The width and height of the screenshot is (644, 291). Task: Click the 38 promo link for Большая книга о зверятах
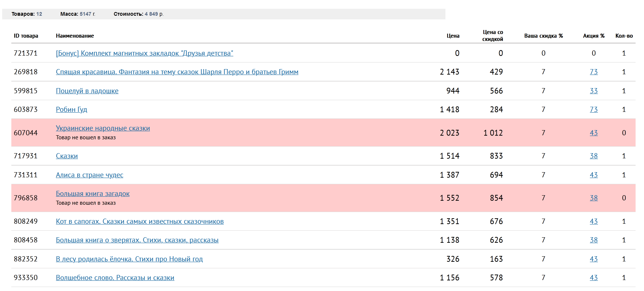coord(594,240)
